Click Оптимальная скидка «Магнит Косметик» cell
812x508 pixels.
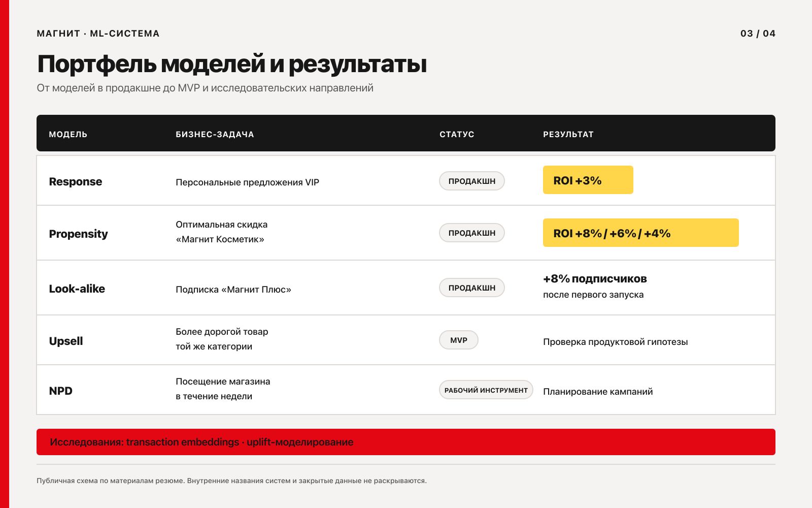(222, 232)
